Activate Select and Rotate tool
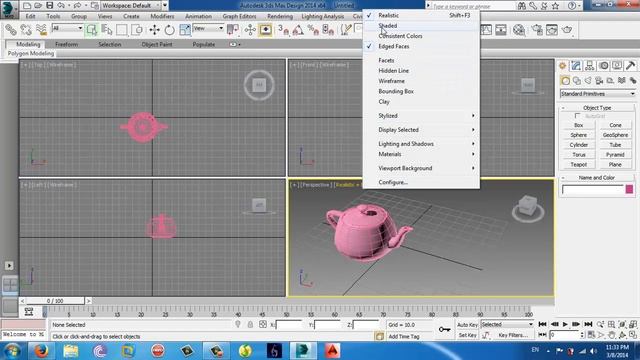This screenshot has width=640, height=360. (x=169, y=30)
